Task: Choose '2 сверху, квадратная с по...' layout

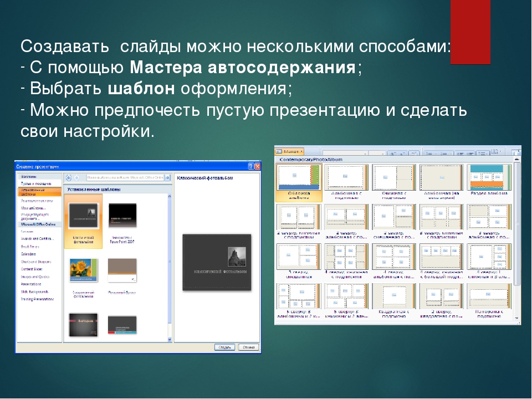Action: [x=442, y=301]
